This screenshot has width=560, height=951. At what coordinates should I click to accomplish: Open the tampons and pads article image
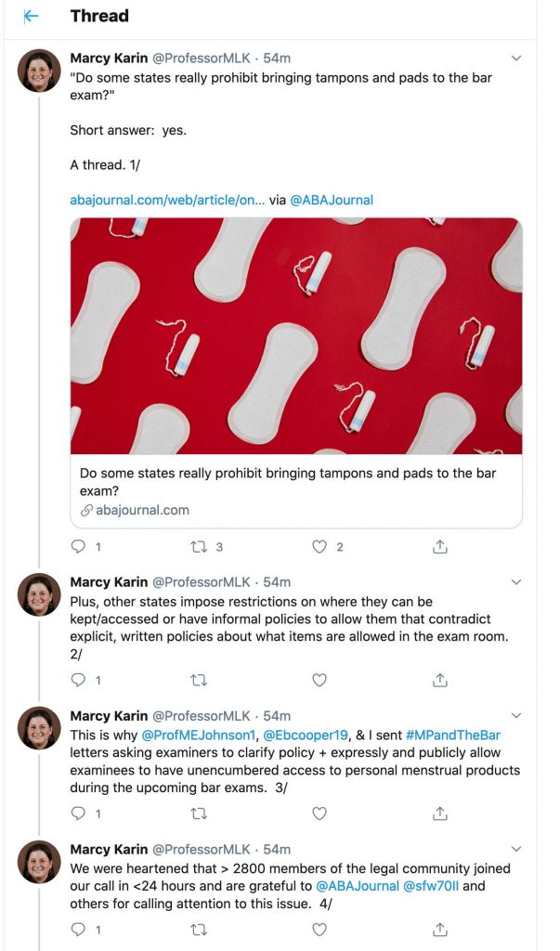click(296, 335)
